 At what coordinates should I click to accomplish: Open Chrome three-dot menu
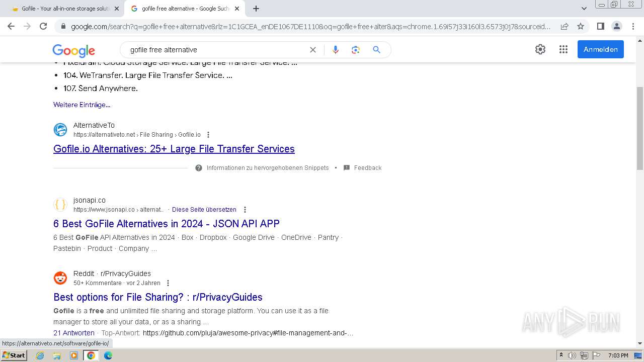pyautogui.click(x=633, y=26)
